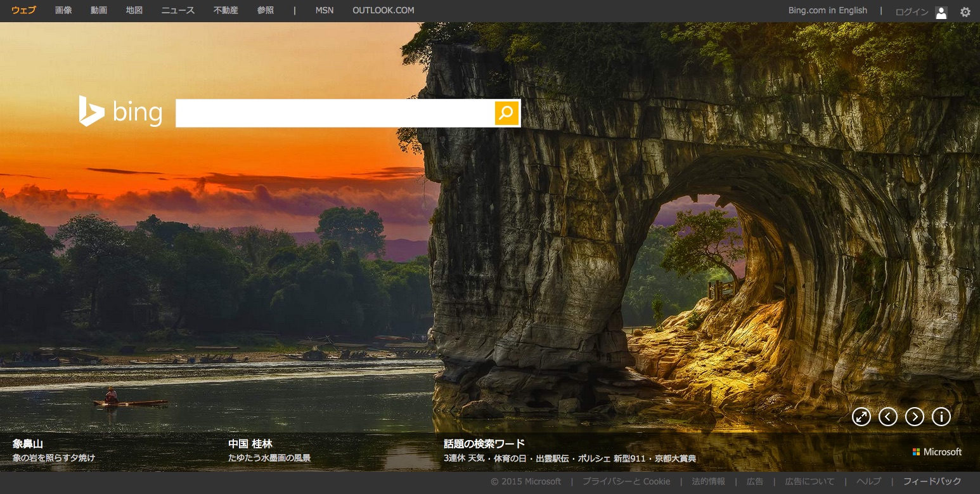Select the ニュース (News) tab
980x494 pixels.
pyautogui.click(x=177, y=11)
